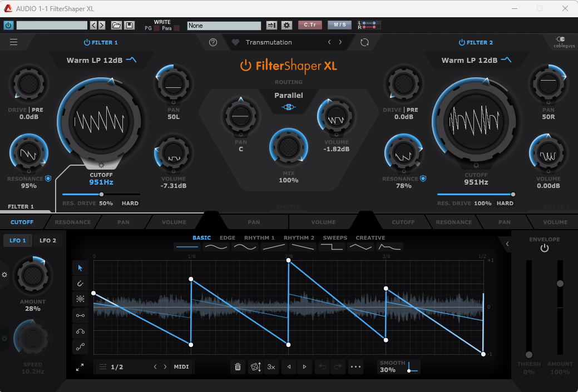Toggle HARD mode for Filter 2 res drive

pos(505,204)
